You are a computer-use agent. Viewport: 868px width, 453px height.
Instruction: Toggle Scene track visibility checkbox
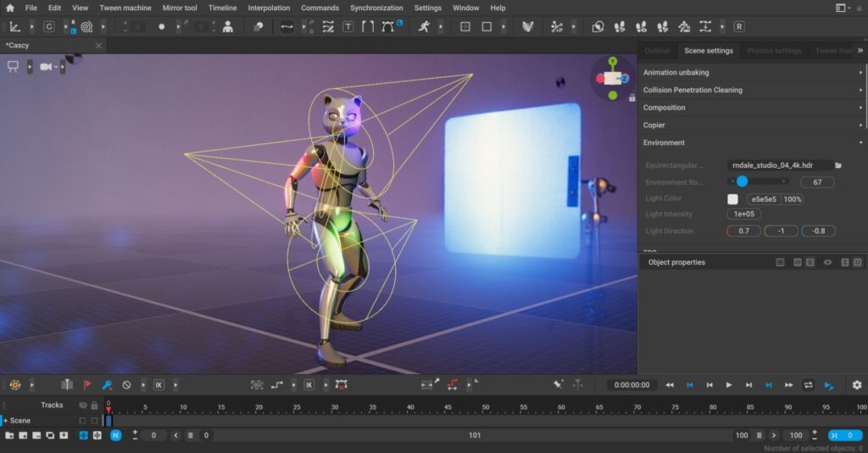[82, 421]
